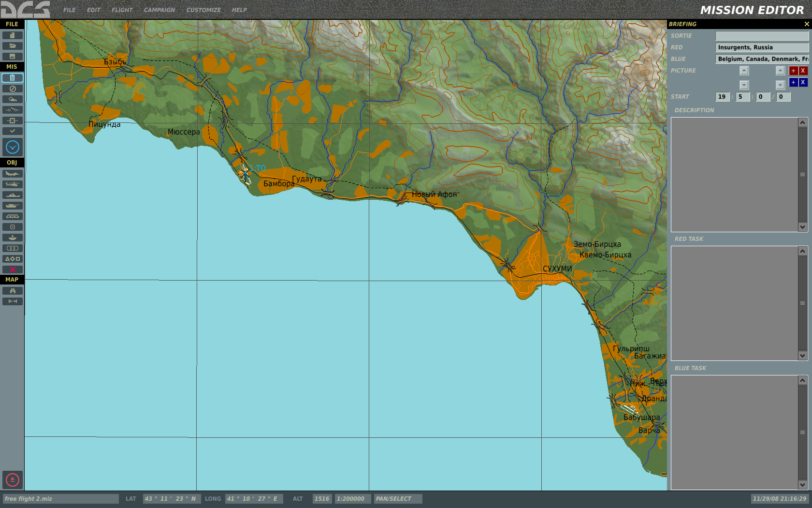The width and height of the screenshot is (812, 508).
Task: Click first picture list up arrow
Action: pos(744,71)
